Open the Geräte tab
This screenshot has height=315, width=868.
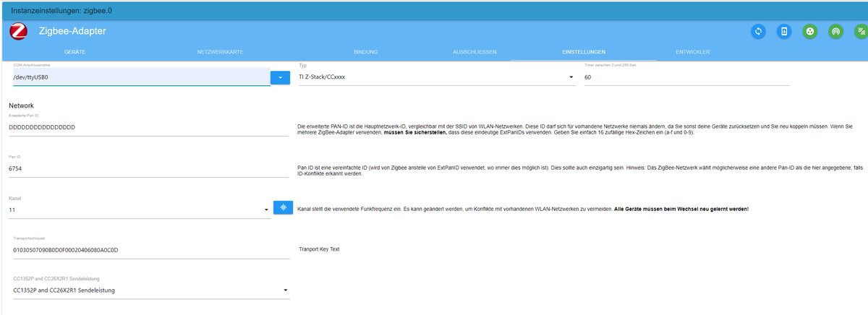75,52
